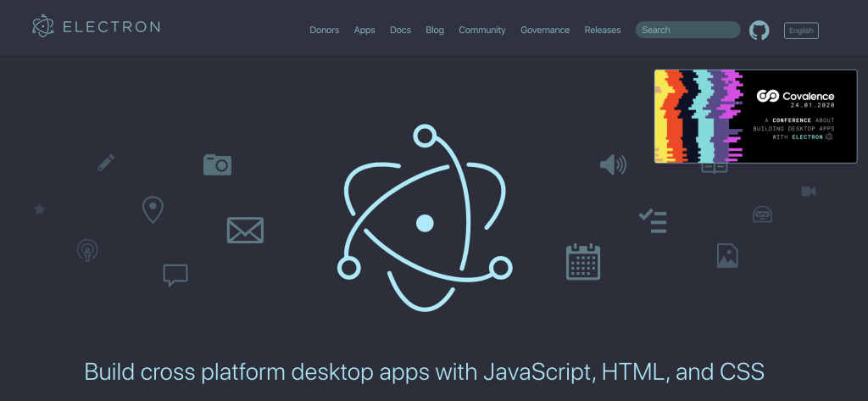Click the camera icon
This screenshot has width=868, height=401.
coord(217,164)
